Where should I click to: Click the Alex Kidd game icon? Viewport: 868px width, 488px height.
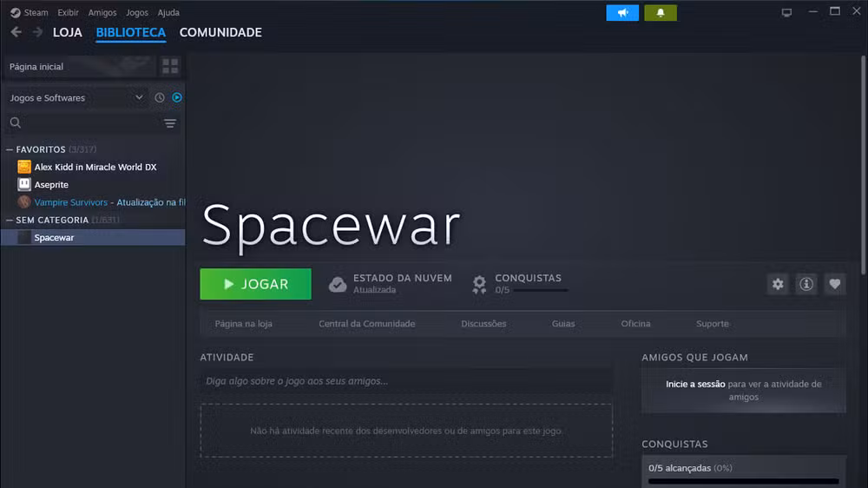pyautogui.click(x=23, y=167)
